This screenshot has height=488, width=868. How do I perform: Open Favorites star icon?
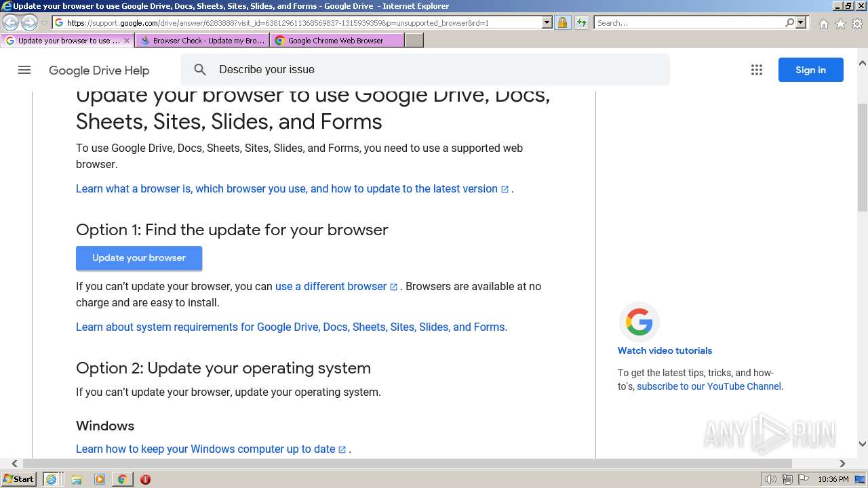coord(840,24)
